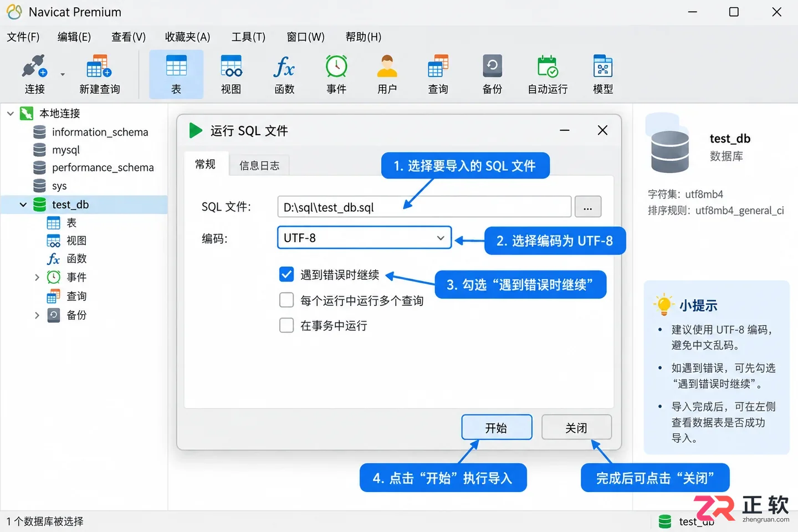The height and width of the screenshot is (532, 798).
Task: Open the 文件(F) menu
Action: point(23,37)
